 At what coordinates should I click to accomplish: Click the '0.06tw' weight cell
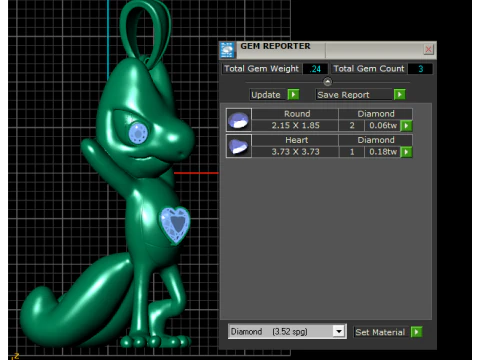click(383, 125)
